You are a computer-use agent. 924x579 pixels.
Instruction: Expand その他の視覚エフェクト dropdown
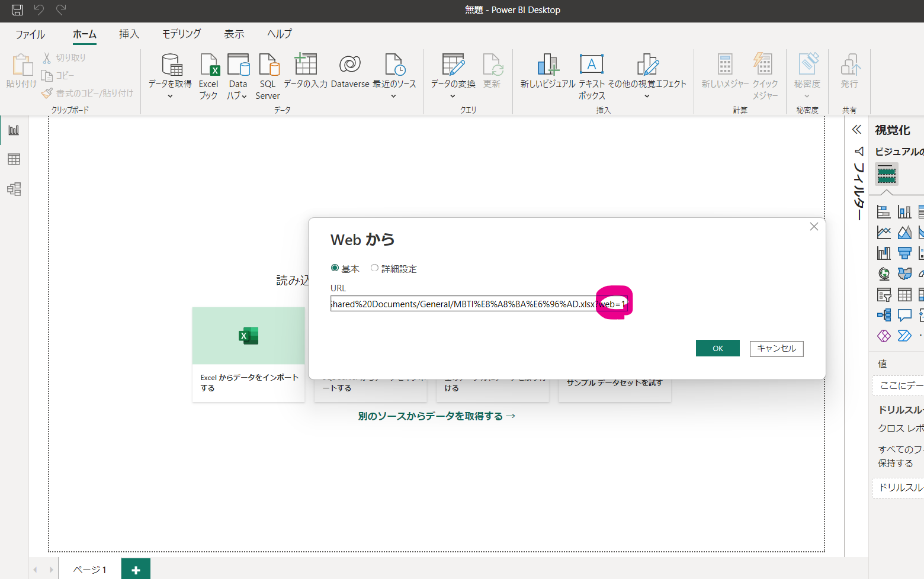[x=647, y=96]
